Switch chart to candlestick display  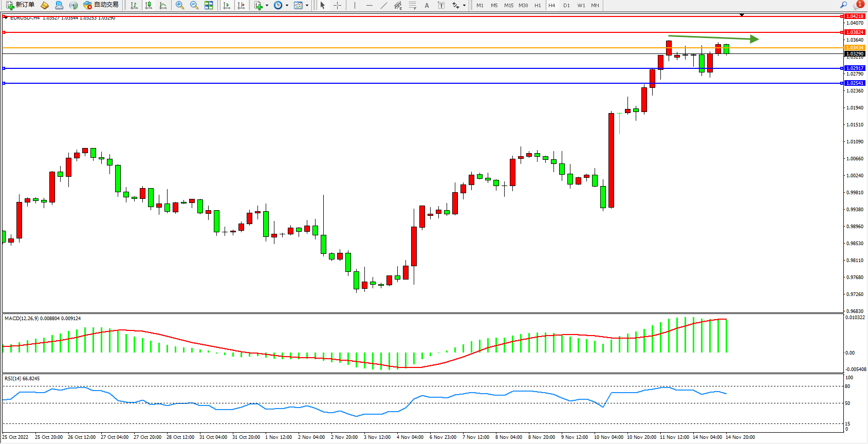[x=149, y=5]
